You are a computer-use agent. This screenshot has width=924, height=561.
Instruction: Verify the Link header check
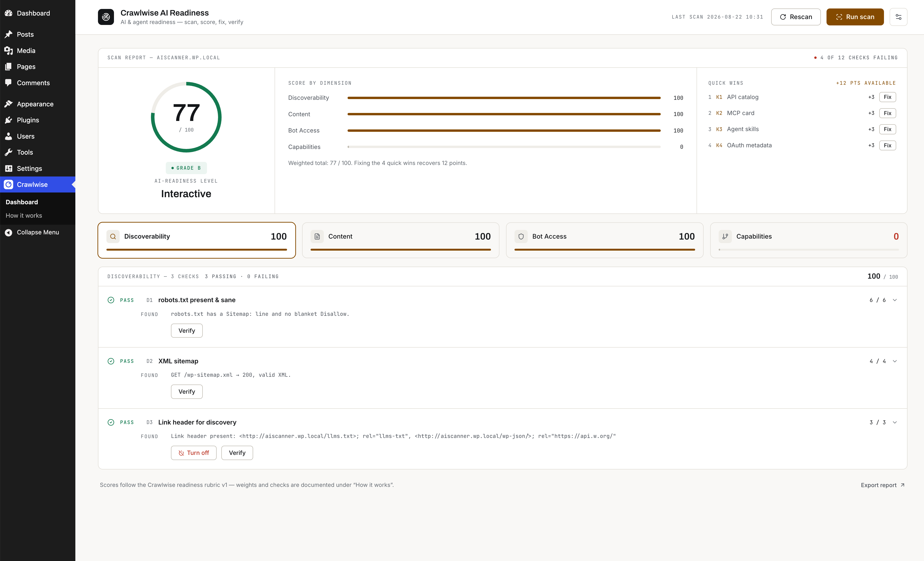(x=237, y=453)
